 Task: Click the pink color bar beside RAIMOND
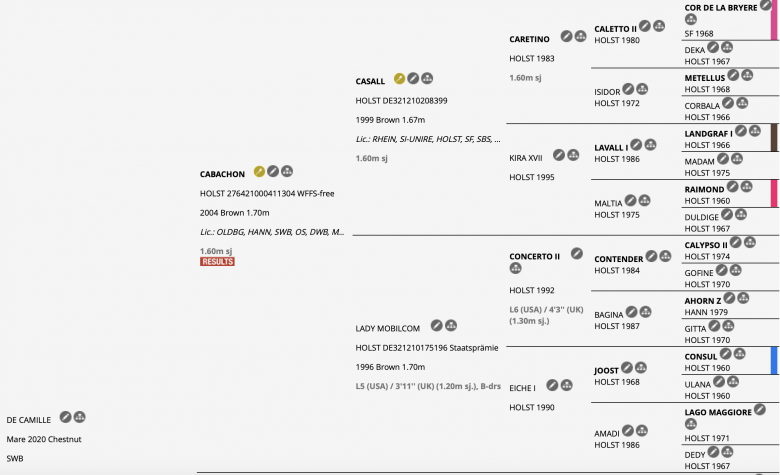[774, 193]
